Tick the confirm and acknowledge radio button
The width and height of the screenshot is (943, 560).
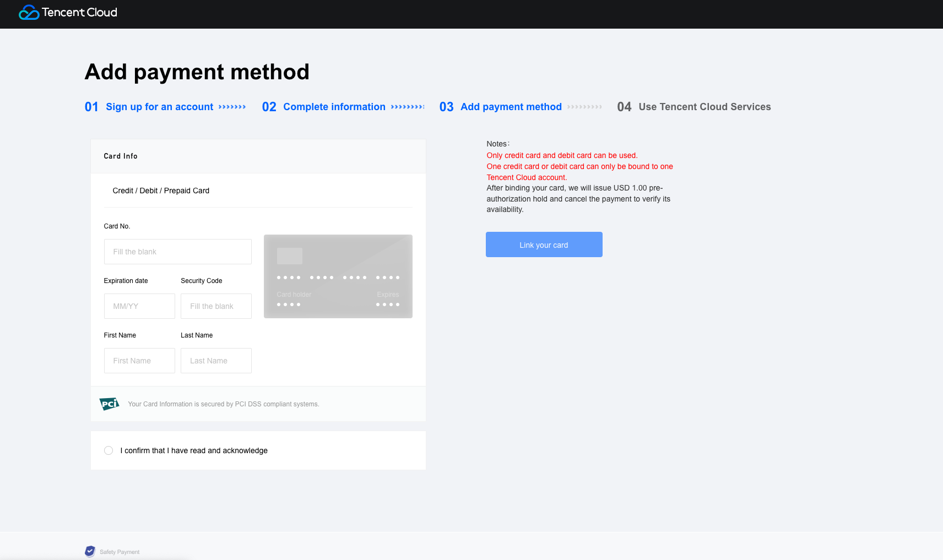pos(109,450)
